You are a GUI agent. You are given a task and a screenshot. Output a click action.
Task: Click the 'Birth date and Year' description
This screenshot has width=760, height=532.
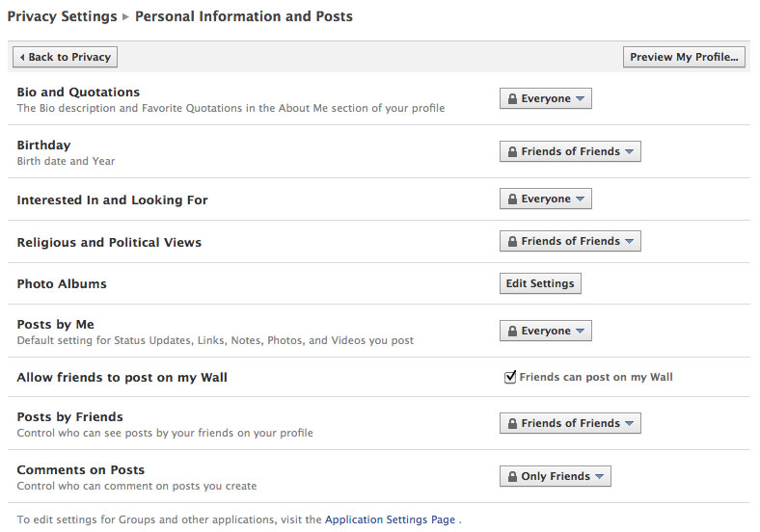(66, 161)
